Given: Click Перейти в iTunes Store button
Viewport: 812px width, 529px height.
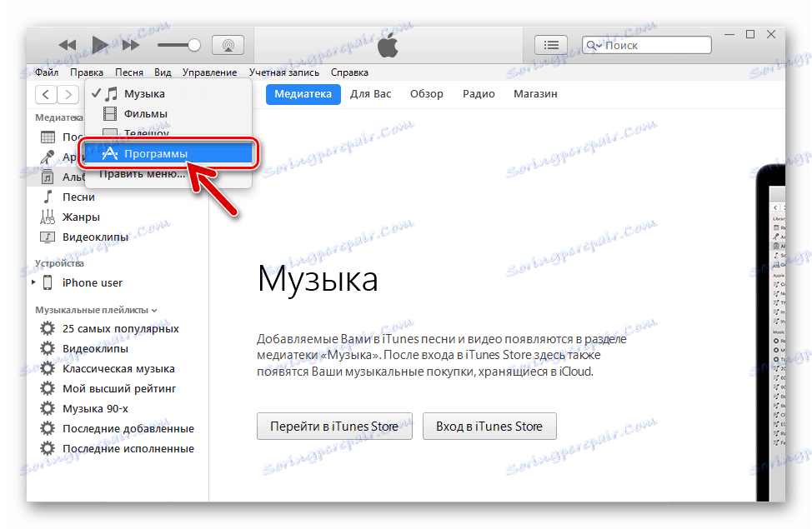Looking at the screenshot, I should point(333,426).
